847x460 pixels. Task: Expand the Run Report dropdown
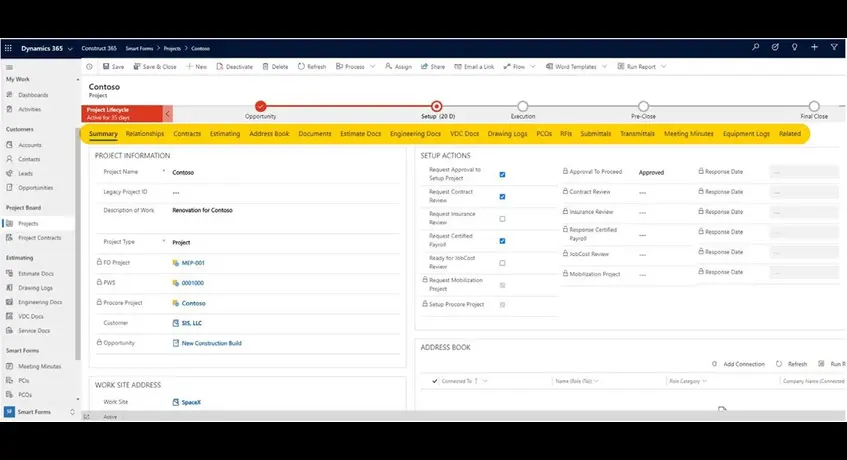click(663, 66)
